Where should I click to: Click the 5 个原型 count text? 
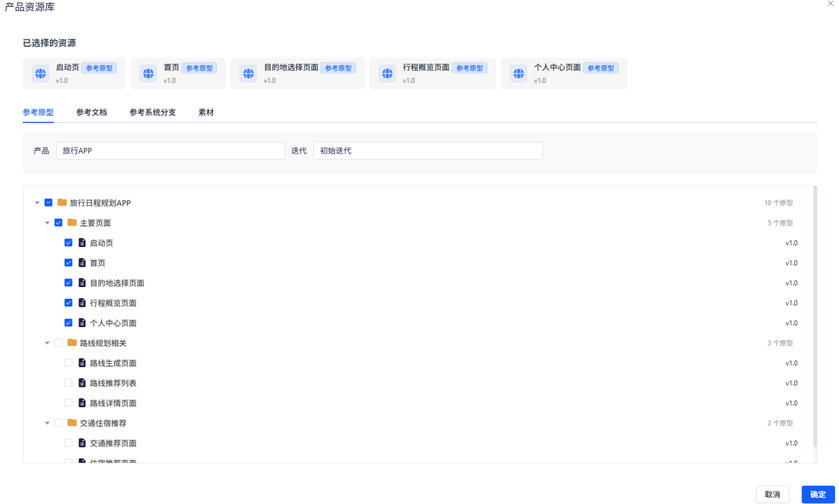pos(781,223)
